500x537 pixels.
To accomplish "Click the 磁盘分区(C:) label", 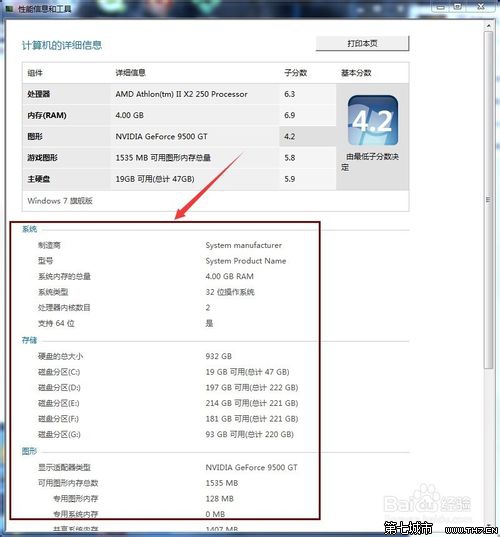I will 59,372.
